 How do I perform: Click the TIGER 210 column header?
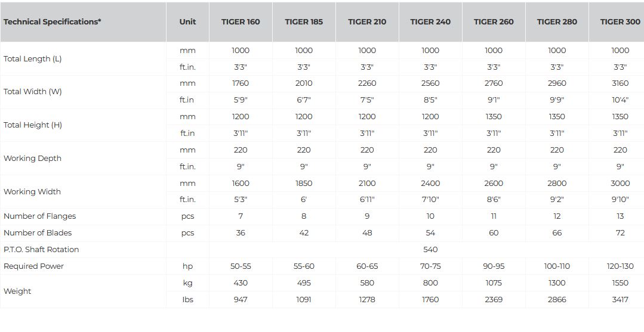click(x=367, y=22)
